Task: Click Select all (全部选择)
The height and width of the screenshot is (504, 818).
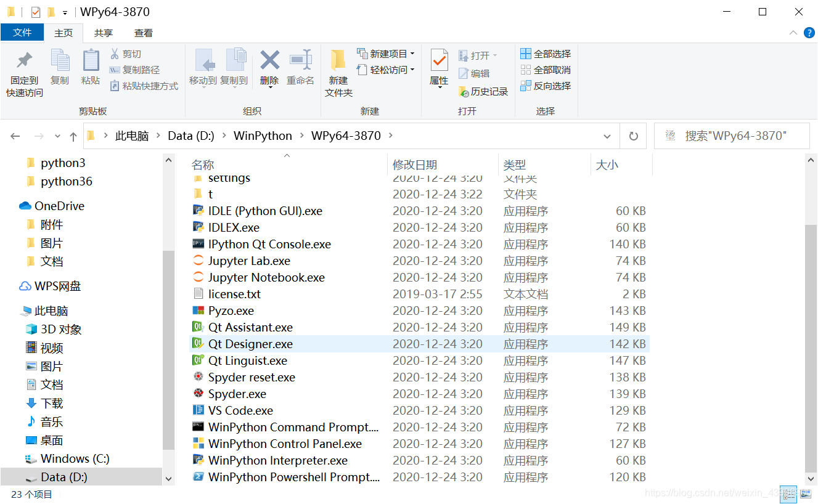Action: coord(546,54)
